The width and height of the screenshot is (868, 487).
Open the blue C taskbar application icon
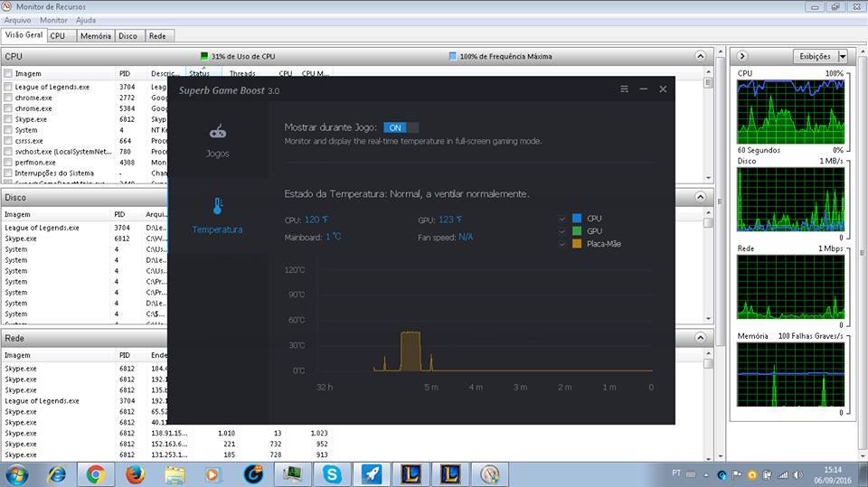click(x=253, y=475)
